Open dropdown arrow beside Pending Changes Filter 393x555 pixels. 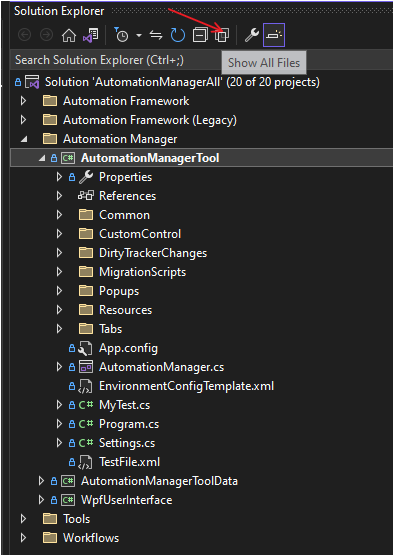pyautogui.click(x=139, y=35)
